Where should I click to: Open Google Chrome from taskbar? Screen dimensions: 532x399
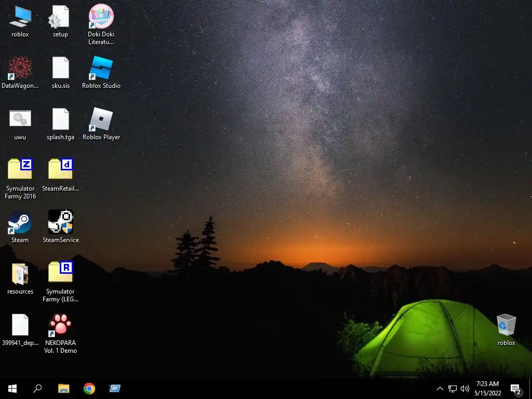pyautogui.click(x=89, y=389)
